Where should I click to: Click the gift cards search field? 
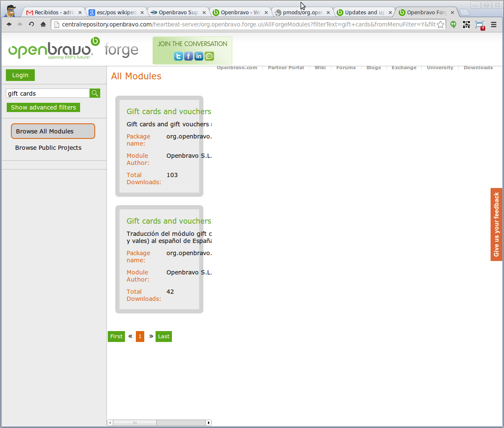click(x=48, y=93)
